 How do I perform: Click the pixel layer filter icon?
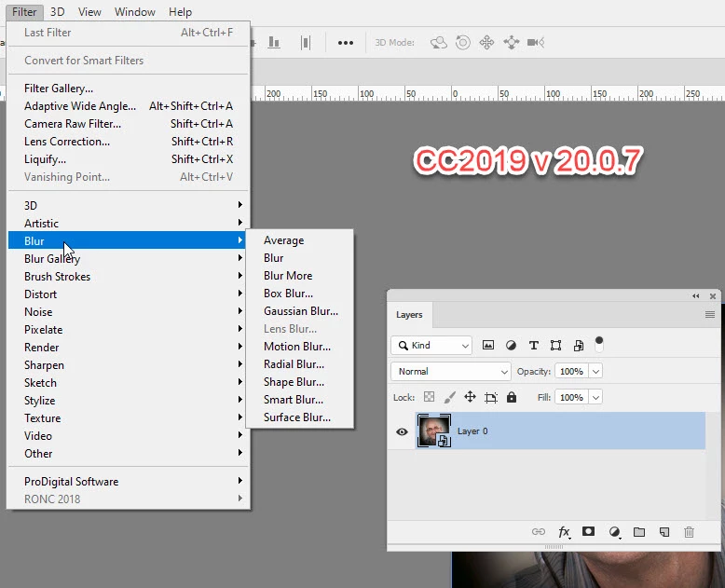487,345
